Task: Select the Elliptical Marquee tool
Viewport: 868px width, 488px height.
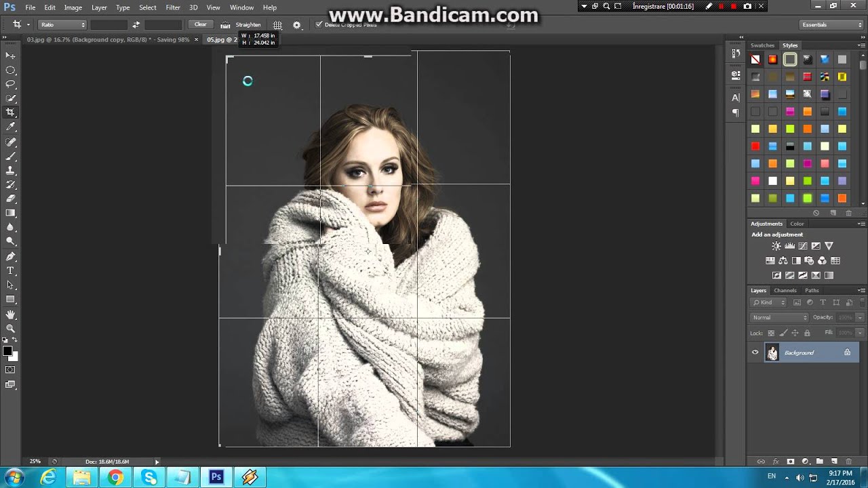Action: point(10,70)
